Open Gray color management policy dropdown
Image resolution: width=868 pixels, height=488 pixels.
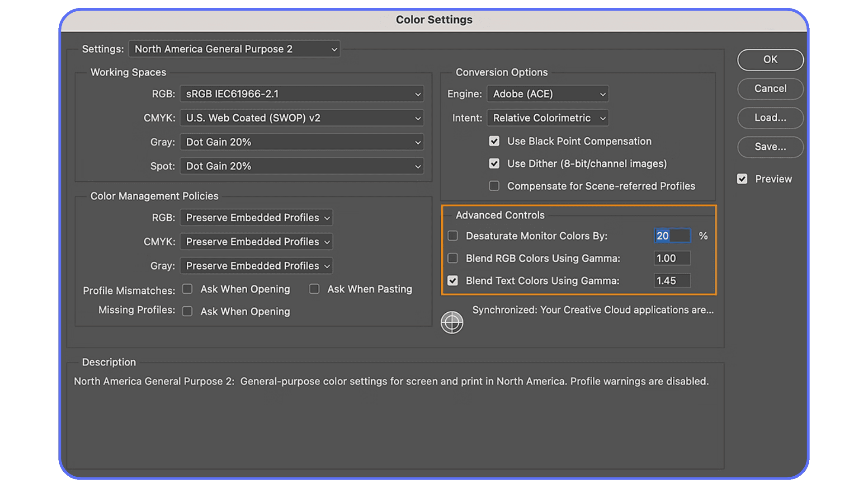256,266
